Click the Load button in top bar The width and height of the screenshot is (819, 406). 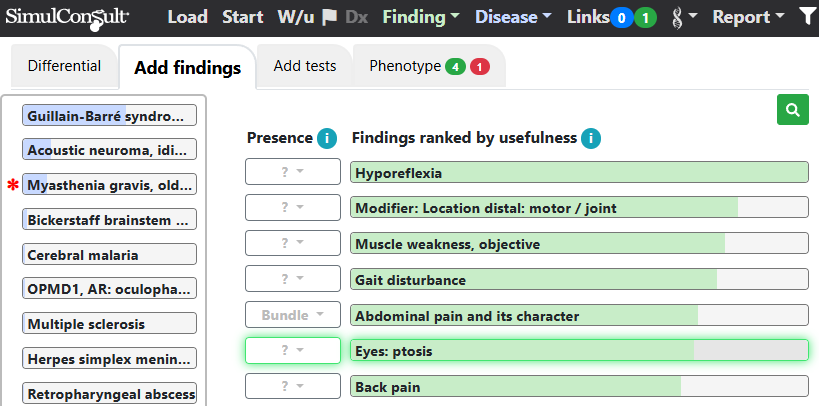[188, 17]
